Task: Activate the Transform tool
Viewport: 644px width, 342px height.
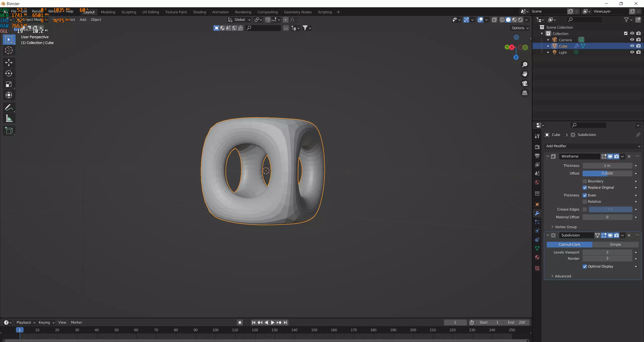Action: (x=9, y=95)
